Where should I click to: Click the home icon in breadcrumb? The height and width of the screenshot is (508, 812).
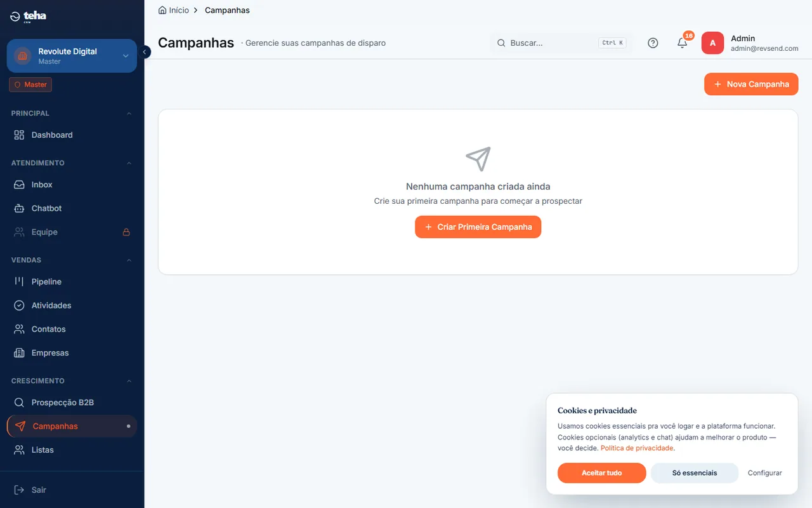click(x=162, y=10)
